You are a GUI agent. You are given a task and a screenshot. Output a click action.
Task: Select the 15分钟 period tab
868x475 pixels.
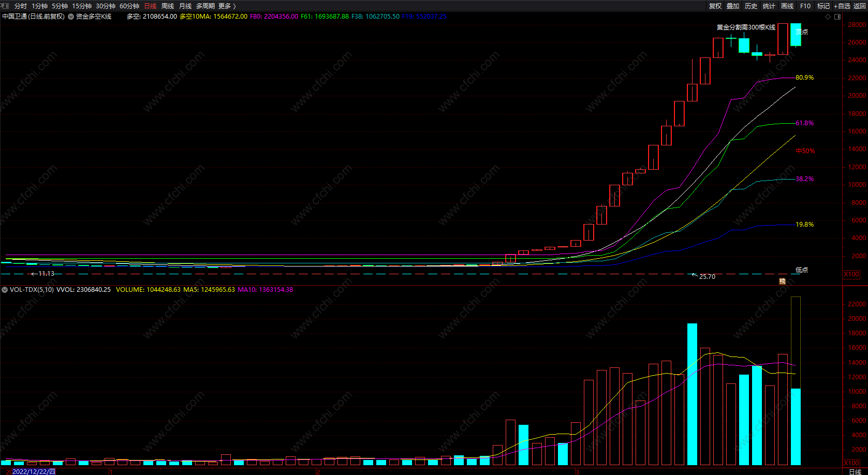pos(82,6)
